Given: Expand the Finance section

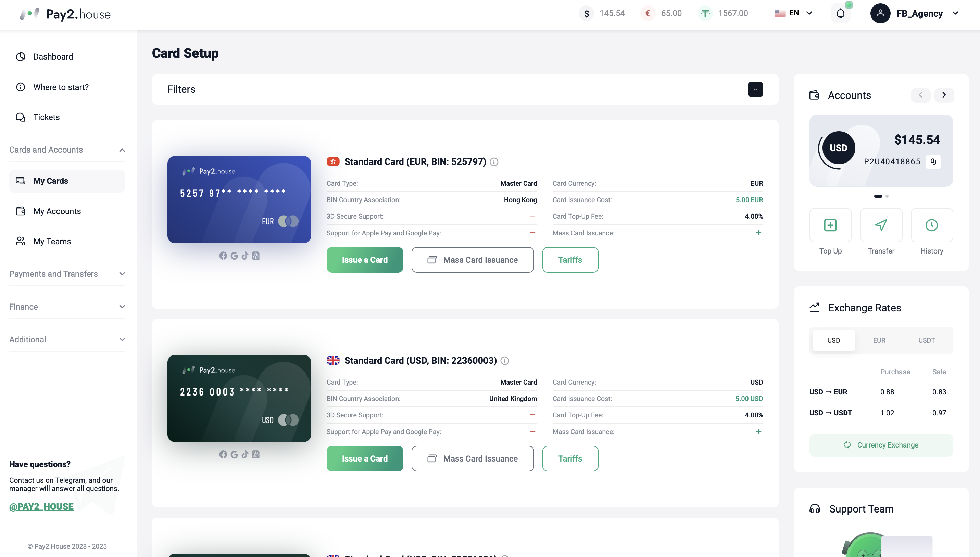Looking at the screenshot, I should (67, 307).
